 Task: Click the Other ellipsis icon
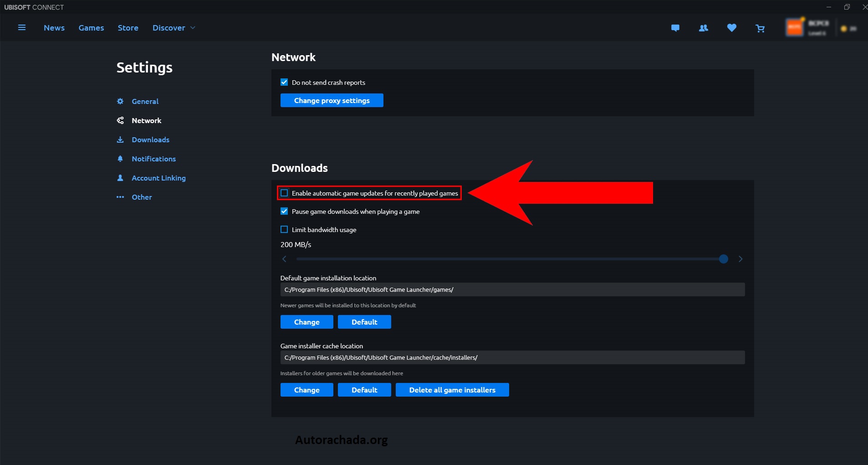coord(120,197)
